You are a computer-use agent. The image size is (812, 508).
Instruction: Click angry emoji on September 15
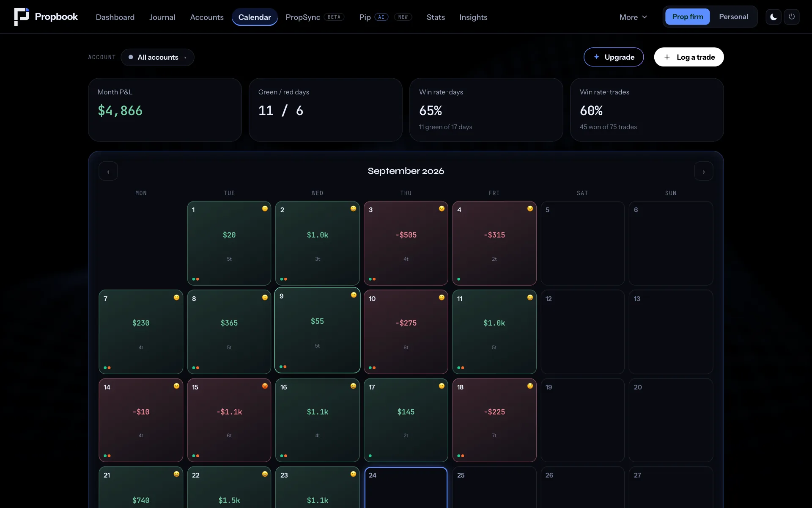pyautogui.click(x=265, y=386)
